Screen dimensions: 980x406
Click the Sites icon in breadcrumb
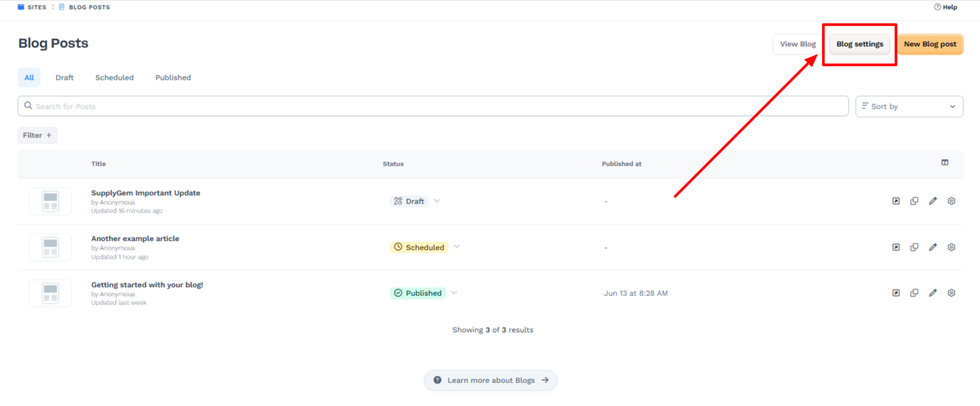pos(21,7)
